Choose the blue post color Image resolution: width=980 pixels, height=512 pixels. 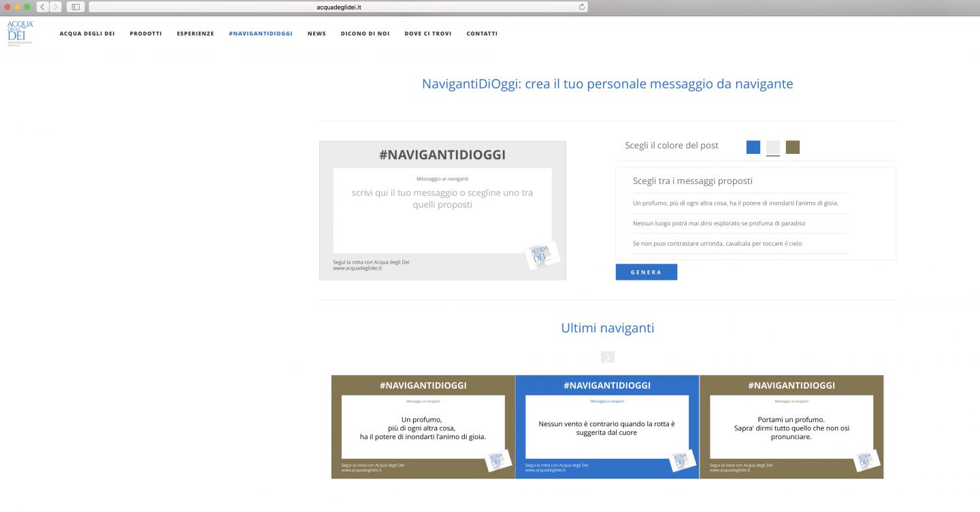(x=753, y=147)
